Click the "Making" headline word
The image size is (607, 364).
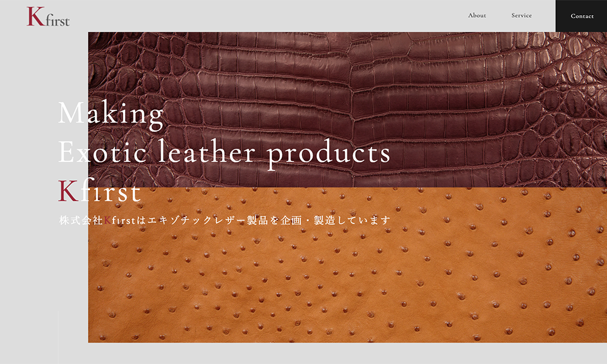point(111,115)
